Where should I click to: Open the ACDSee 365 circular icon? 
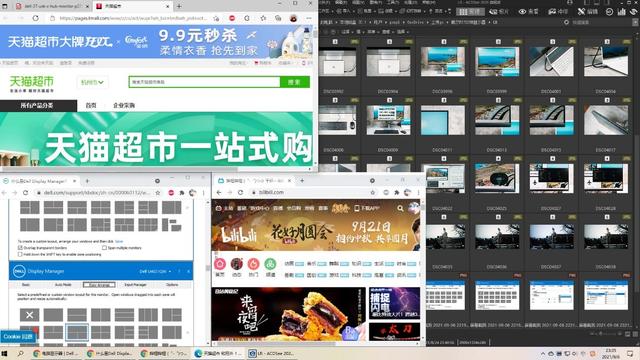(x=609, y=12)
